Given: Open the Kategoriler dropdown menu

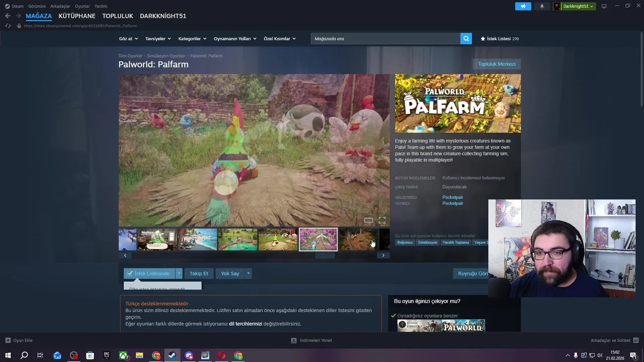Looking at the screenshot, I should tap(192, 39).
